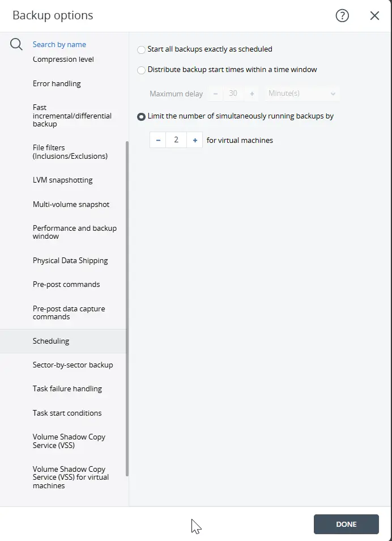
Task: Click the search magnifier icon
Action: [16, 44]
